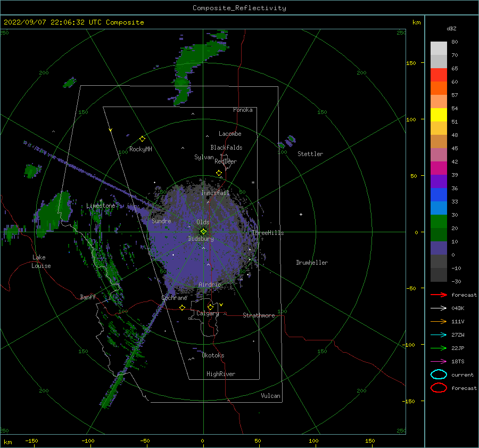Click the orange 111V arrow in legend
The height and width of the screenshot is (448, 479).
439,321
